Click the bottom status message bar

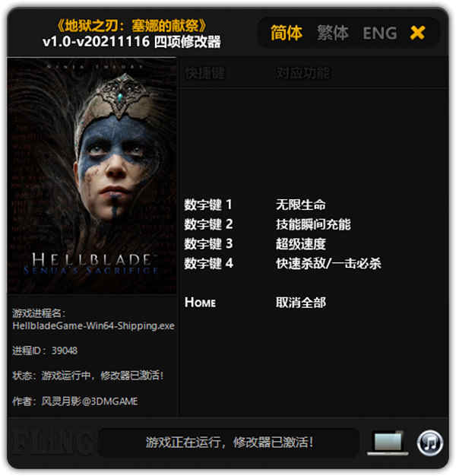click(x=229, y=443)
